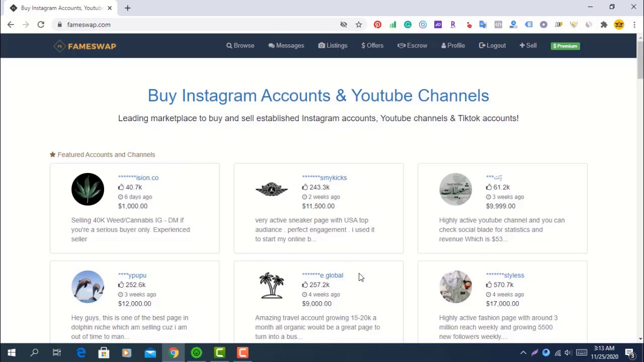Open the e.global travel listing
This screenshot has width=644, height=362.
pyautogui.click(x=323, y=275)
